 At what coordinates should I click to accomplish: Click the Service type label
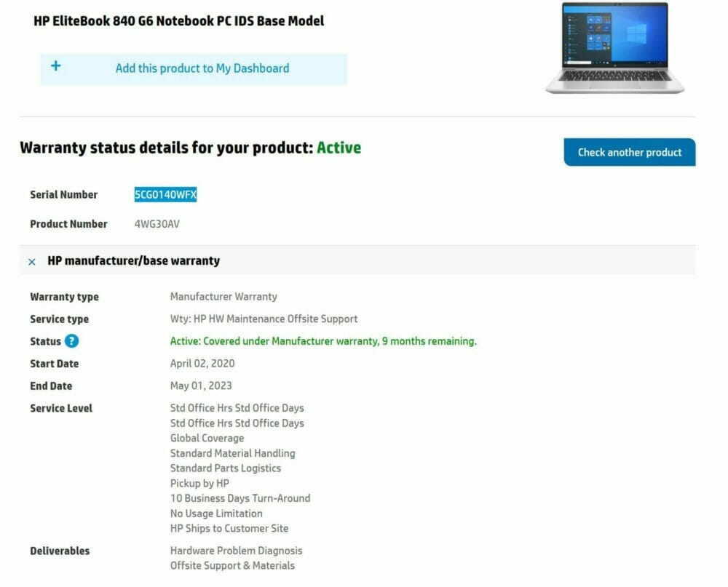(59, 319)
